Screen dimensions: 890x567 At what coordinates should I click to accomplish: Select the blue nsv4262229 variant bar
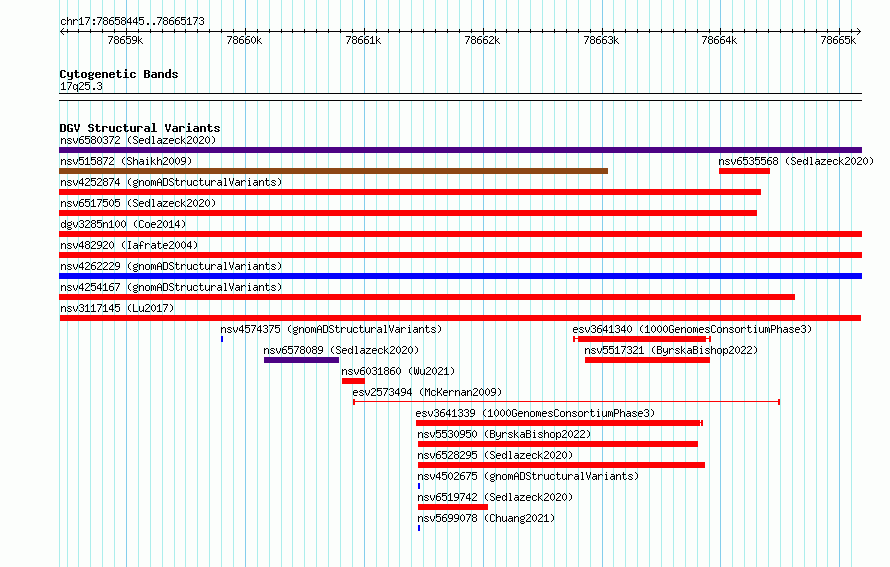pyautogui.click(x=460, y=276)
